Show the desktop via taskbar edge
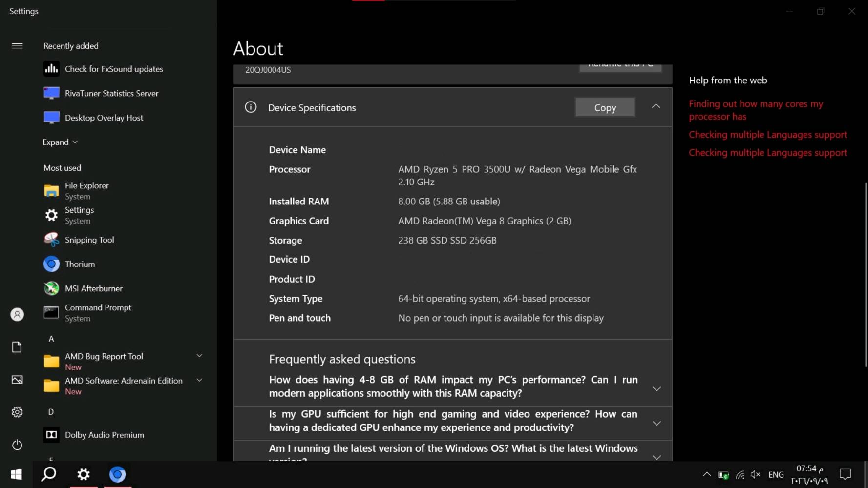Screen dimensions: 868x488 click(x=866, y=474)
